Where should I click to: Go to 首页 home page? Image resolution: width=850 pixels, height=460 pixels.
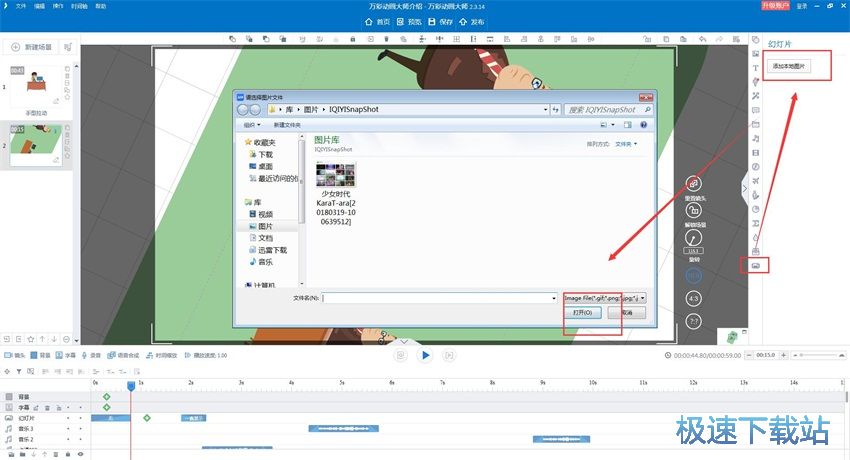click(x=377, y=22)
